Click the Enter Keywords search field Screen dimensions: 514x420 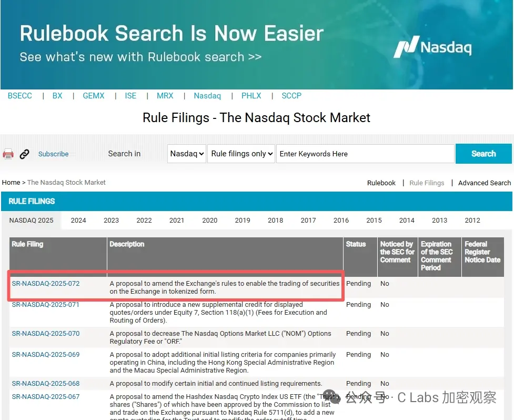[x=365, y=154]
